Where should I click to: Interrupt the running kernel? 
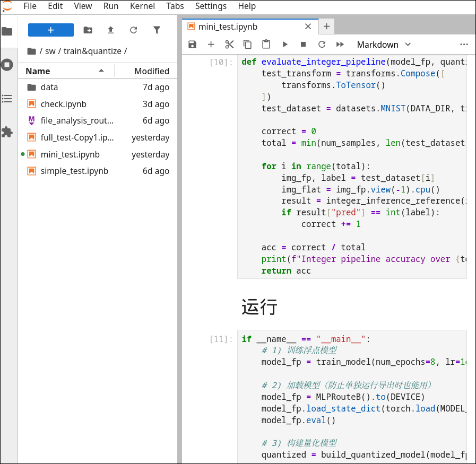click(x=303, y=45)
